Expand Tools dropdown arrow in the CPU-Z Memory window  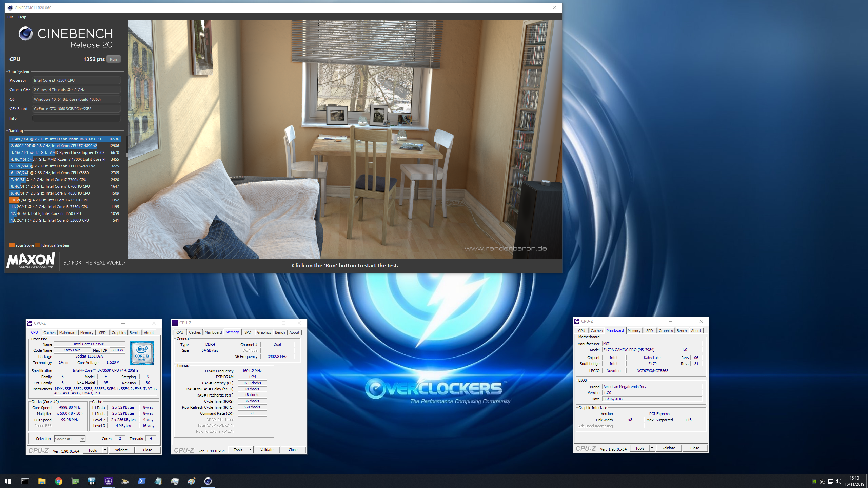(250, 450)
